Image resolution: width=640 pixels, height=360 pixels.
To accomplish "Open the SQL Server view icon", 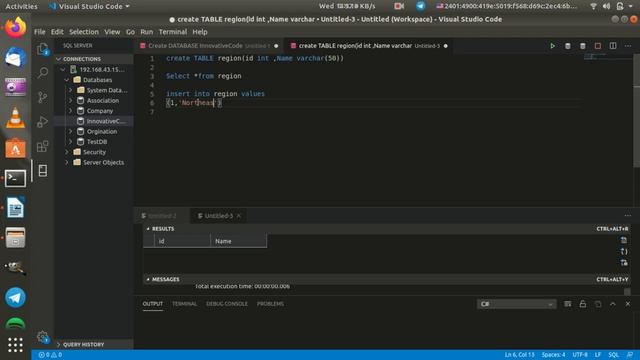I will tap(43, 171).
